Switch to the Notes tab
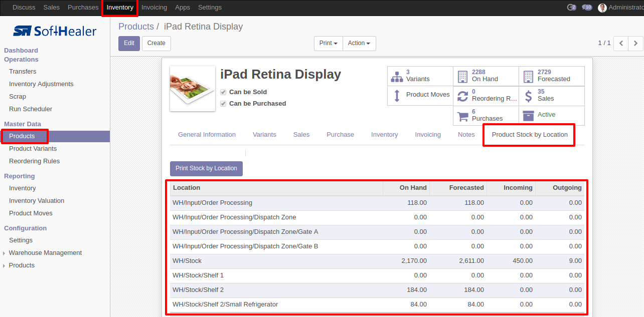 466,135
